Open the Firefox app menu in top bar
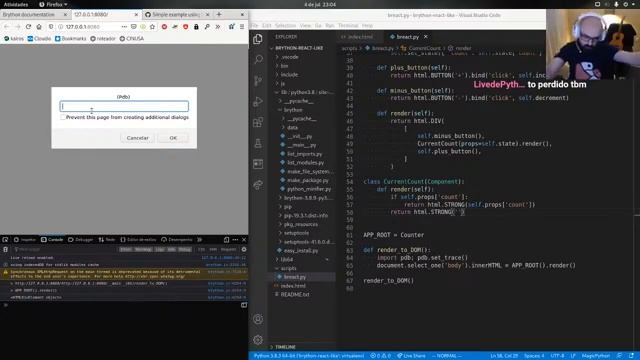640x360 pixels. click(53, 4)
